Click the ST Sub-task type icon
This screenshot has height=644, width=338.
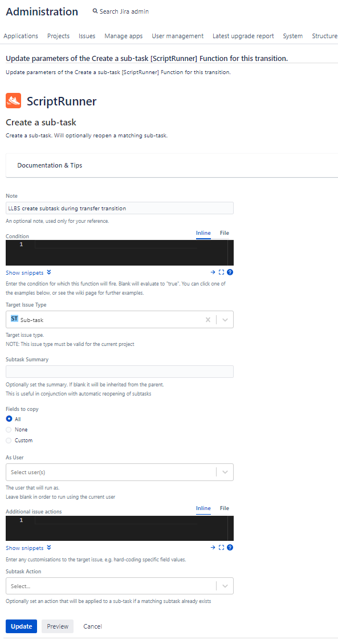coord(14,319)
